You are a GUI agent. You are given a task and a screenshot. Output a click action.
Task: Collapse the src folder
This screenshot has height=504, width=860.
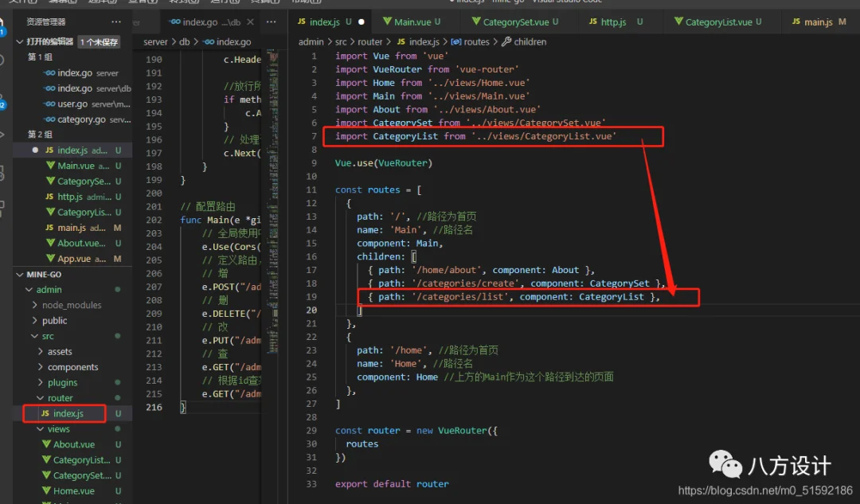click(34, 336)
